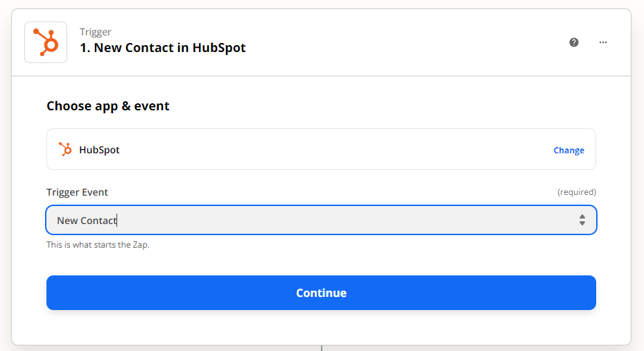
Task: Click the large HubSpot logo in header
Action: (46, 42)
